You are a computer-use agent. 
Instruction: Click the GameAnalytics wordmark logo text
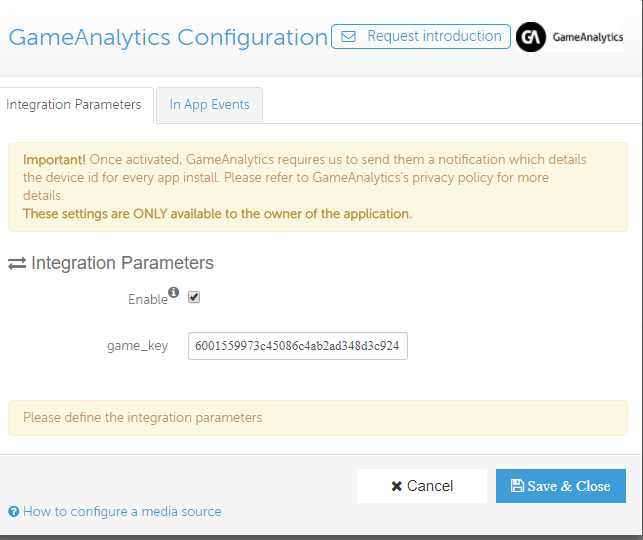click(588, 37)
